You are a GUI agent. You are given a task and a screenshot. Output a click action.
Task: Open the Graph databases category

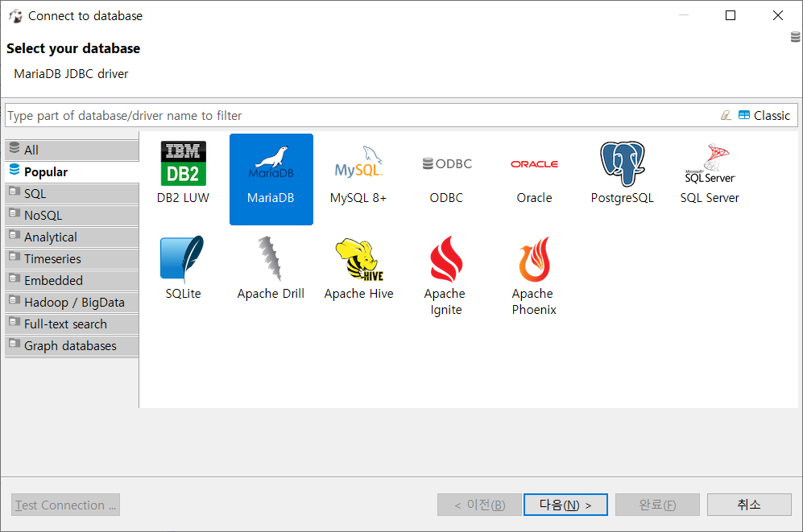point(72,346)
